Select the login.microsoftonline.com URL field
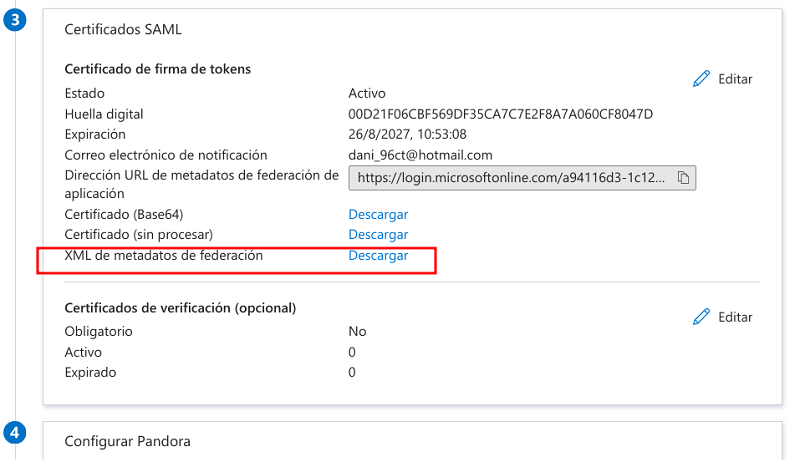This screenshot has height=462, width=800. click(x=522, y=178)
